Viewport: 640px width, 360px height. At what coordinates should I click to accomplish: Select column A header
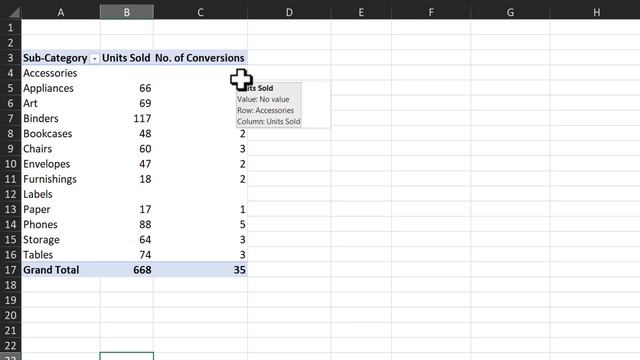[x=61, y=12]
